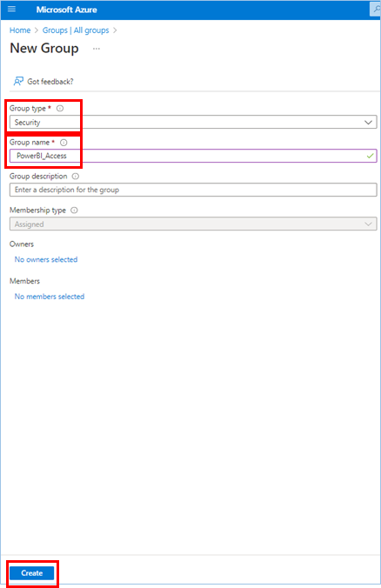Expand the Group type Security dropdown
This screenshot has height=588, width=381.
tap(193, 123)
